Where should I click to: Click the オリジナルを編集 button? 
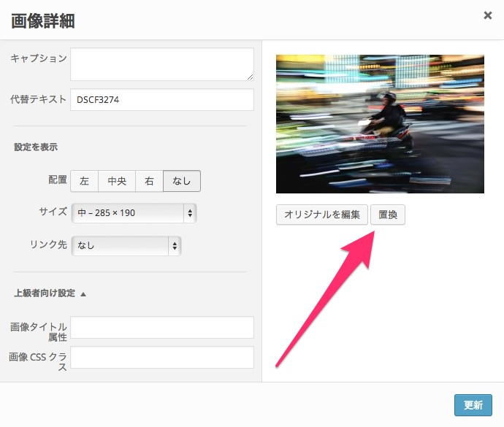click(321, 215)
